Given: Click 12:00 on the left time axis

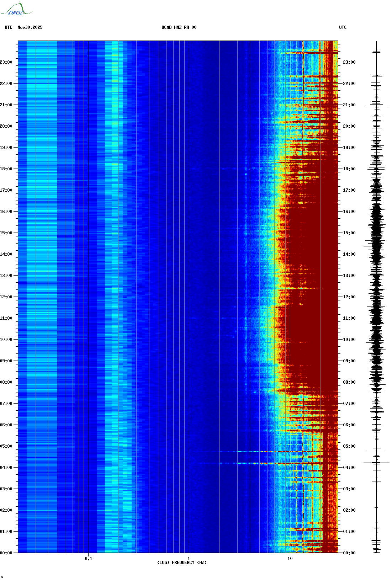Looking at the screenshot, I should [x=6, y=297].
